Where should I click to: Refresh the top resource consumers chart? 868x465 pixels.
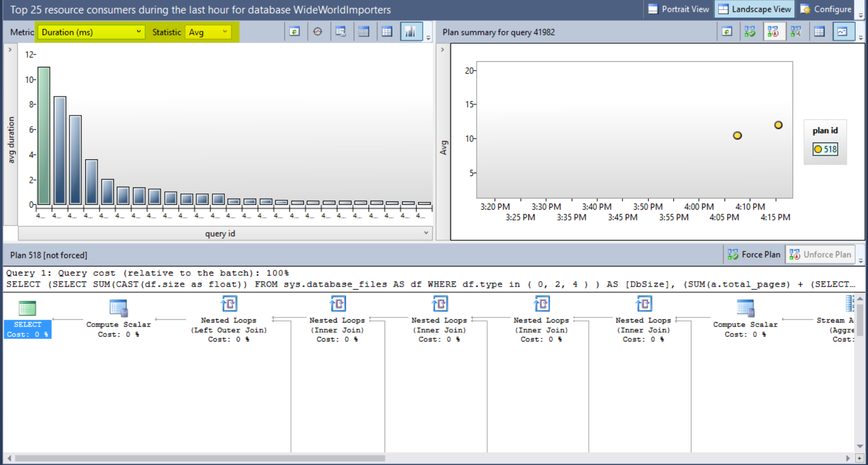294,32
